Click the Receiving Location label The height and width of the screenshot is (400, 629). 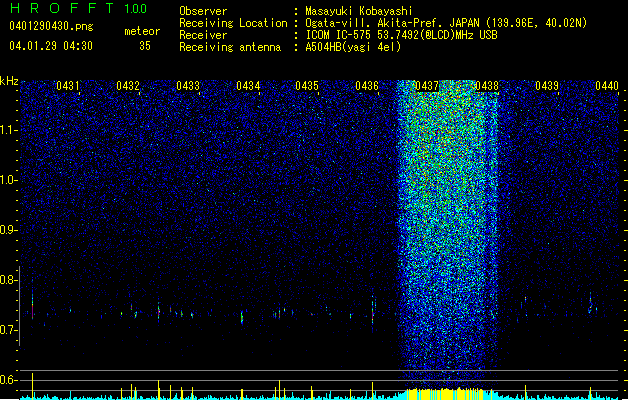(x=233, y=23)
